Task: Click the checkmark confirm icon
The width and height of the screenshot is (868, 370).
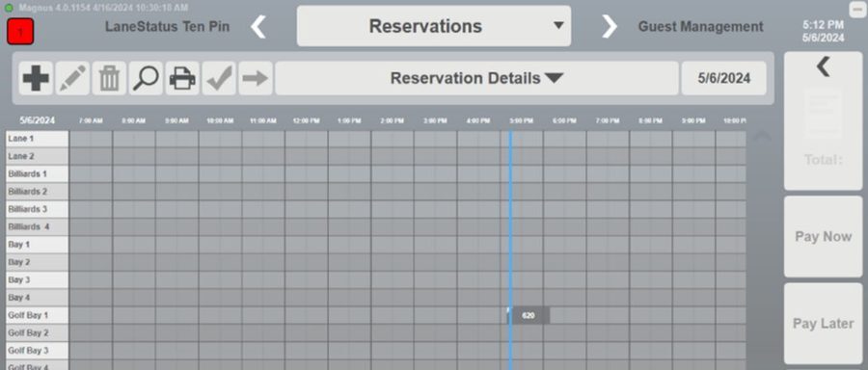Action: pyautogui.click(x=219, y=78)
